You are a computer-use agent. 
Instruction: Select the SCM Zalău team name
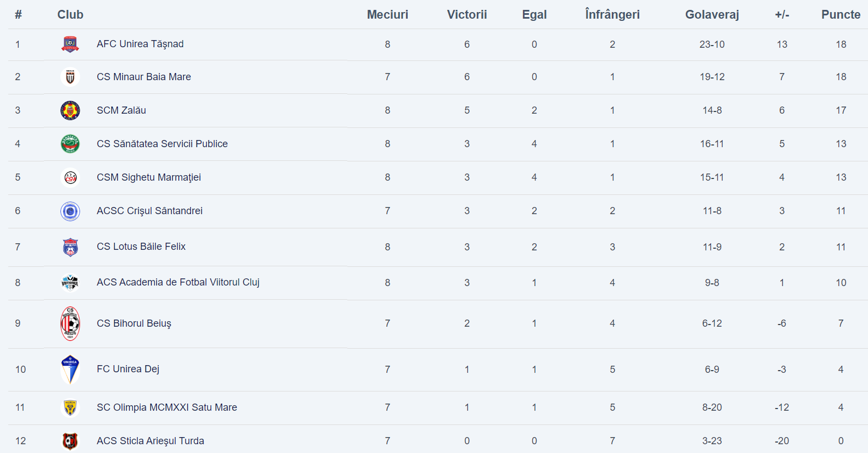coord(121,110)
